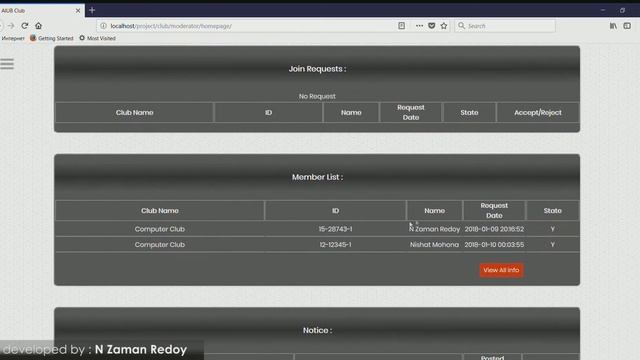
Task: Click the name Nishat Mohona
Action: 434,244
